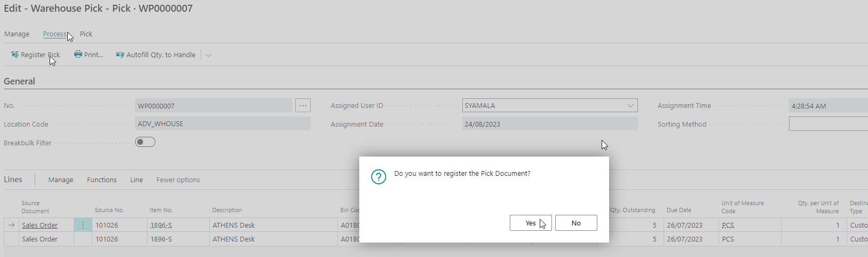Toggle the Breakbulk Filter switch
This screenshot has width=868, height=257.
pos(145,142)
